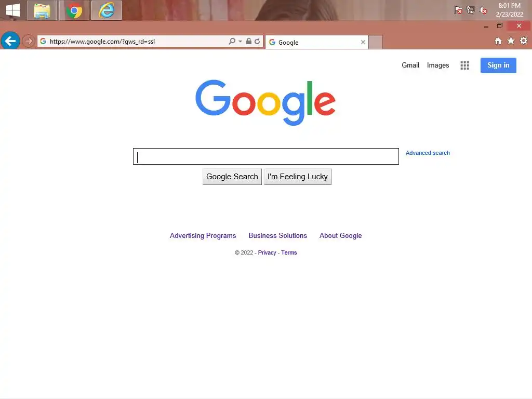
Task: Go back with the browser back arrow
Action: pos(10,41)
